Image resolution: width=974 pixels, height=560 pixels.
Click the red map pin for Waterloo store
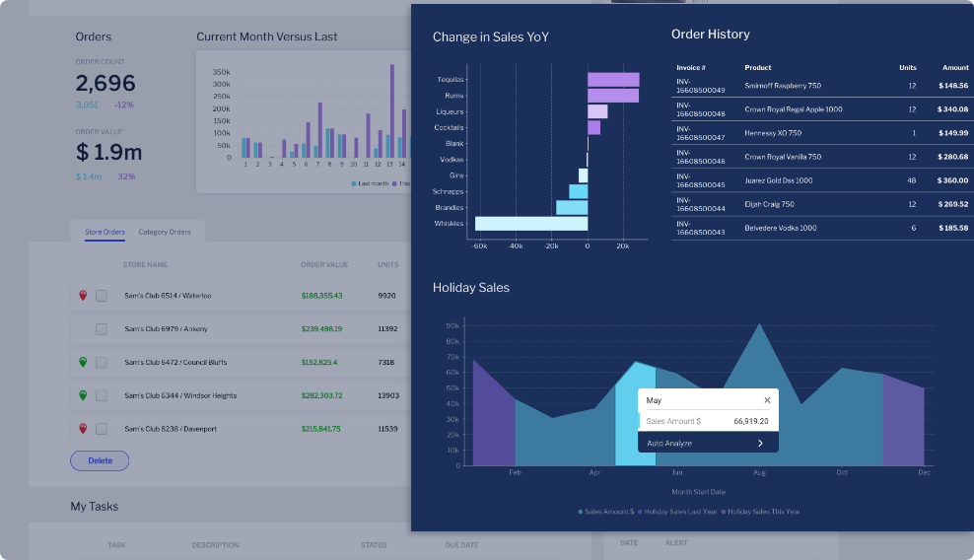[83, 295]
